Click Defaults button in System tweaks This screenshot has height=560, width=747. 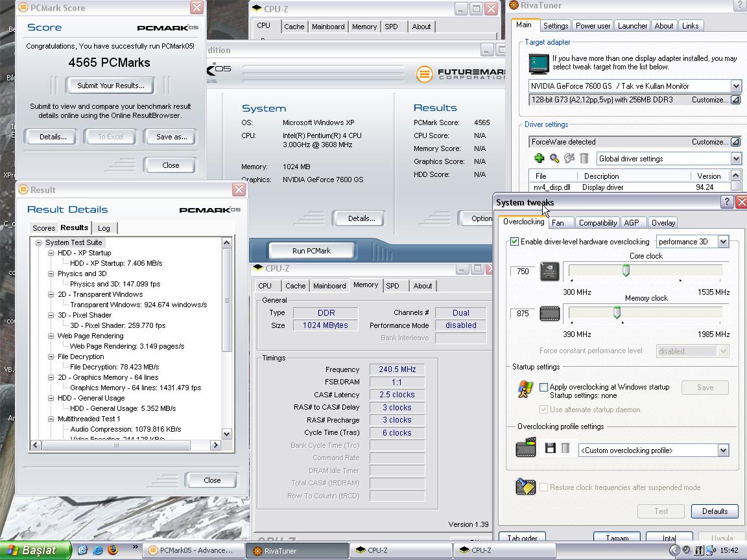(715, 511)
